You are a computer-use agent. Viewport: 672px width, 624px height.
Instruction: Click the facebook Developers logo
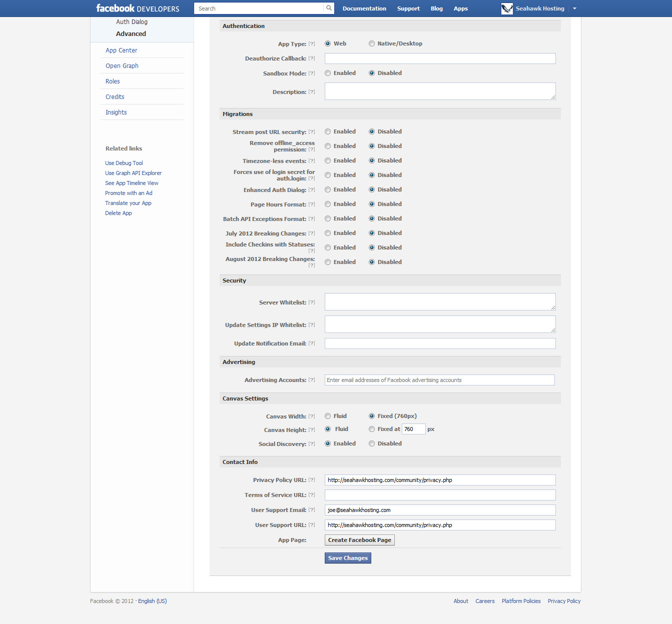[x=138, y=8]
